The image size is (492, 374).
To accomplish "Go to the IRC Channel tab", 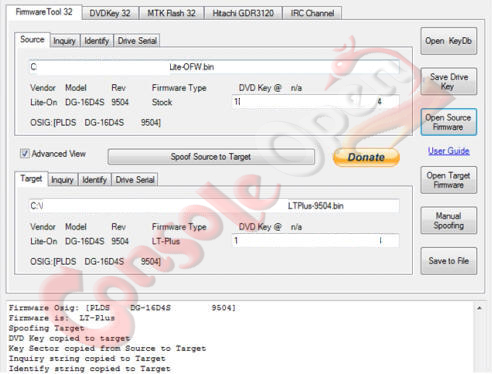I will click(312, 13).
